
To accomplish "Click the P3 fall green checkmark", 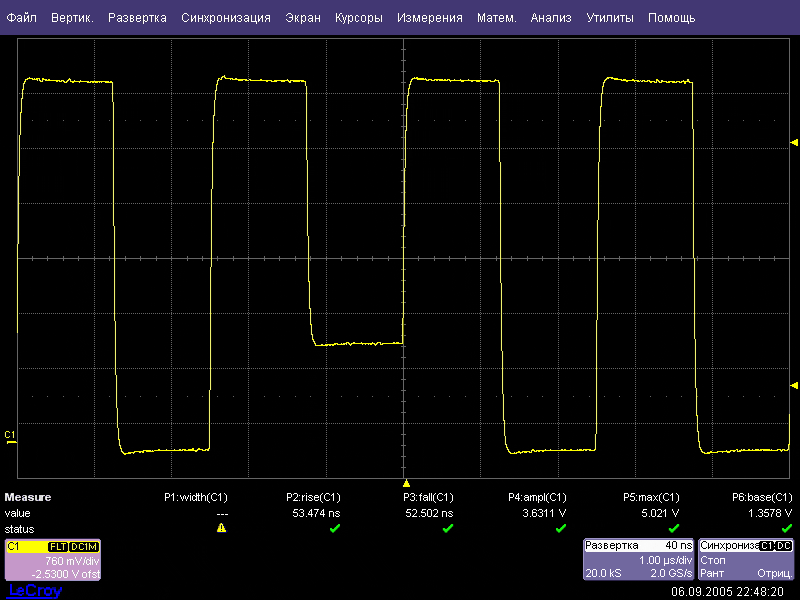I will click(x=447, y=528).
